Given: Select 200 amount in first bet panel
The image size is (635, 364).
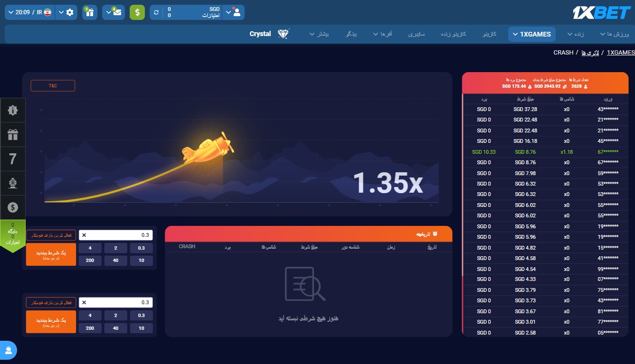Looking at the screenshot, I should coord(90,261).
